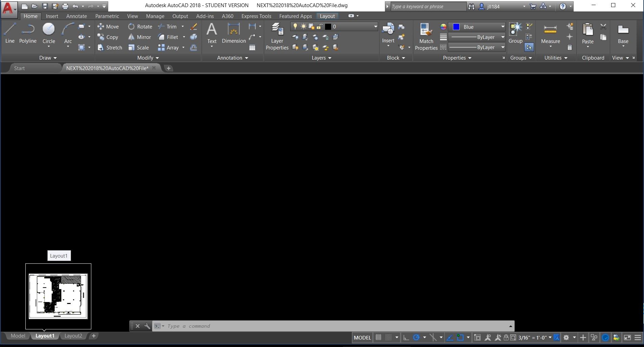Click the Match Properties tool
This screenshot has height=347, width=644.
click(426, 37)
